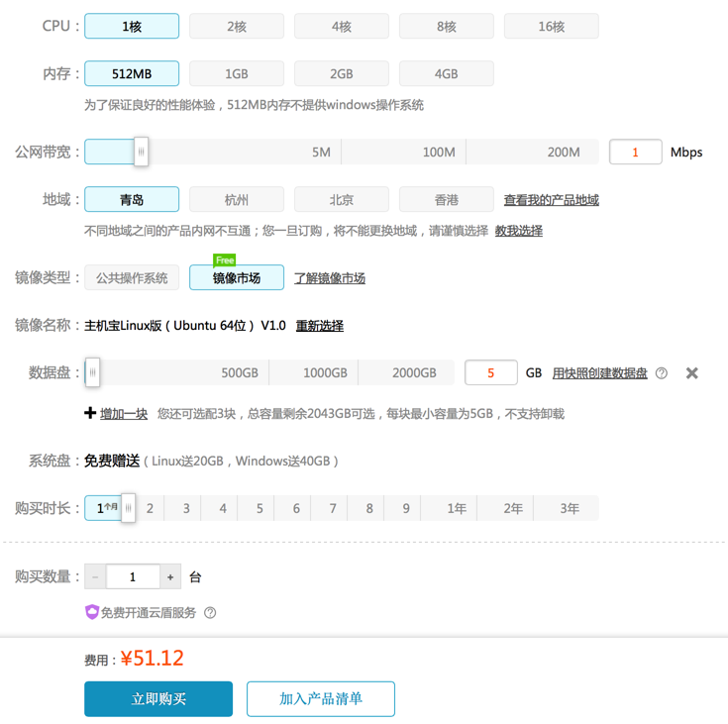
Task: Click the green Free badge
Action: (x=224, y=260)
